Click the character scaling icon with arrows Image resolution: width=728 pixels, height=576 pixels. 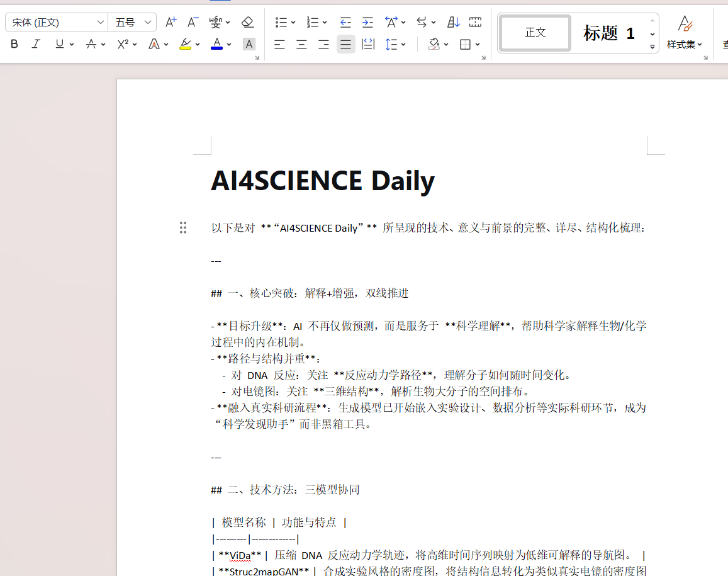pos(391,22)
